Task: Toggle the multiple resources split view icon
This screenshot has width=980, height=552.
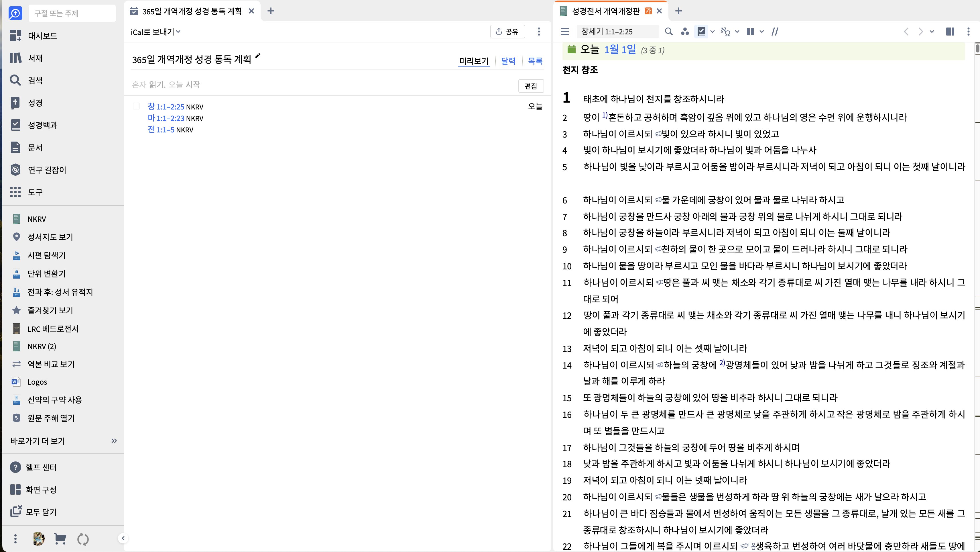Action: 950,32
